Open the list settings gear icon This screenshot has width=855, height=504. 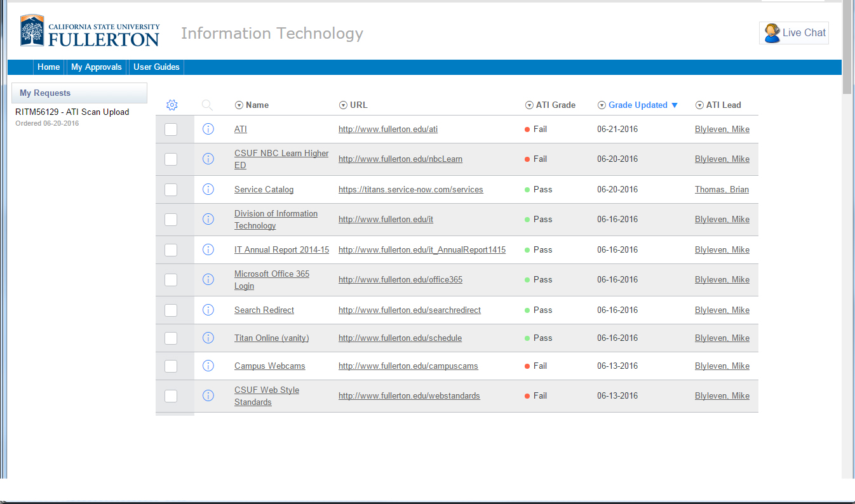point(172,105)
